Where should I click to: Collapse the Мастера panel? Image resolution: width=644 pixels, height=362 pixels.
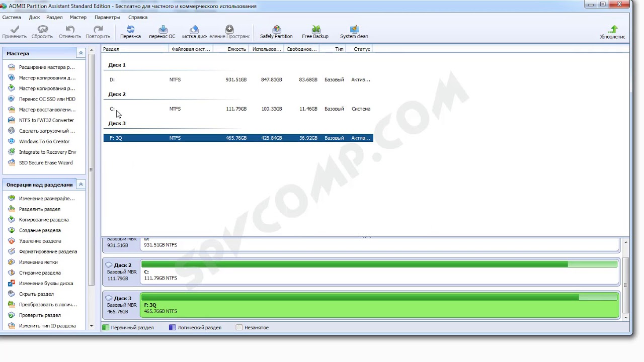(80, 53)
